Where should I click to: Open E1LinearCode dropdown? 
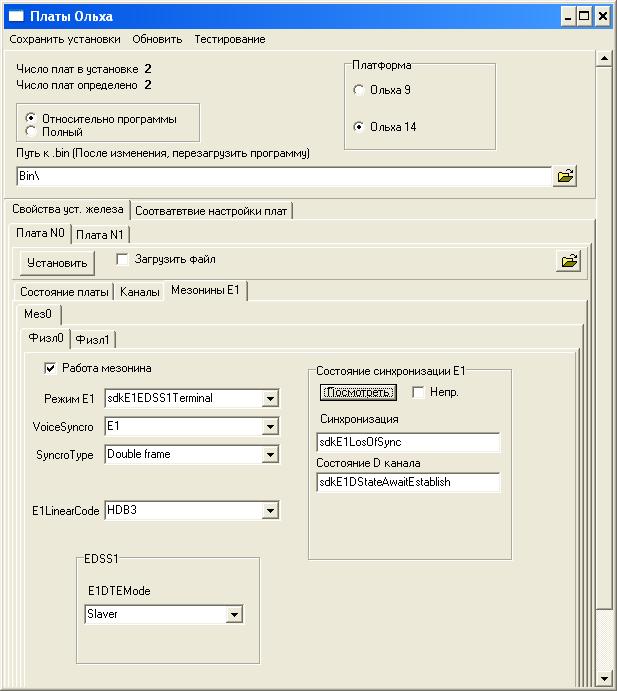[270, 511]
